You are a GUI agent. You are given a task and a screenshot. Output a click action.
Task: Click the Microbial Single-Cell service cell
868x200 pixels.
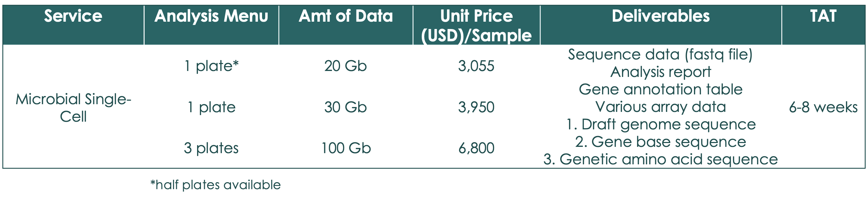(x=73, y=108)
